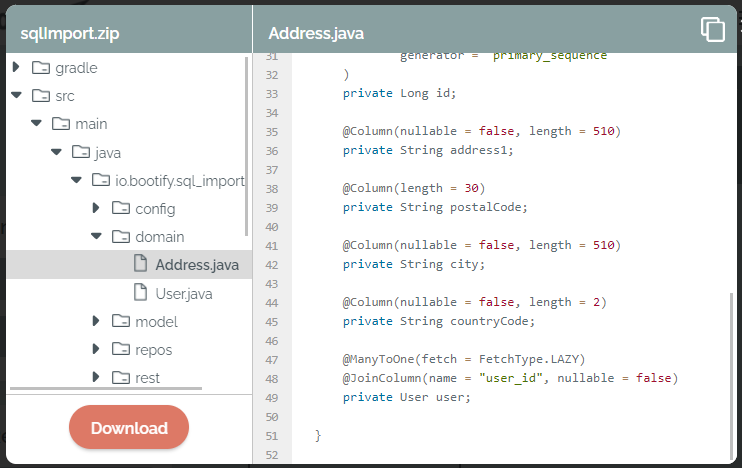Select Address.java in the file tree
742x468 pixels.
click(197, 265)
